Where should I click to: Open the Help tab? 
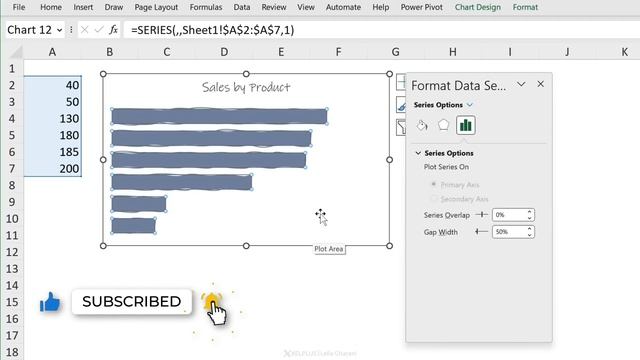[381, 7]
